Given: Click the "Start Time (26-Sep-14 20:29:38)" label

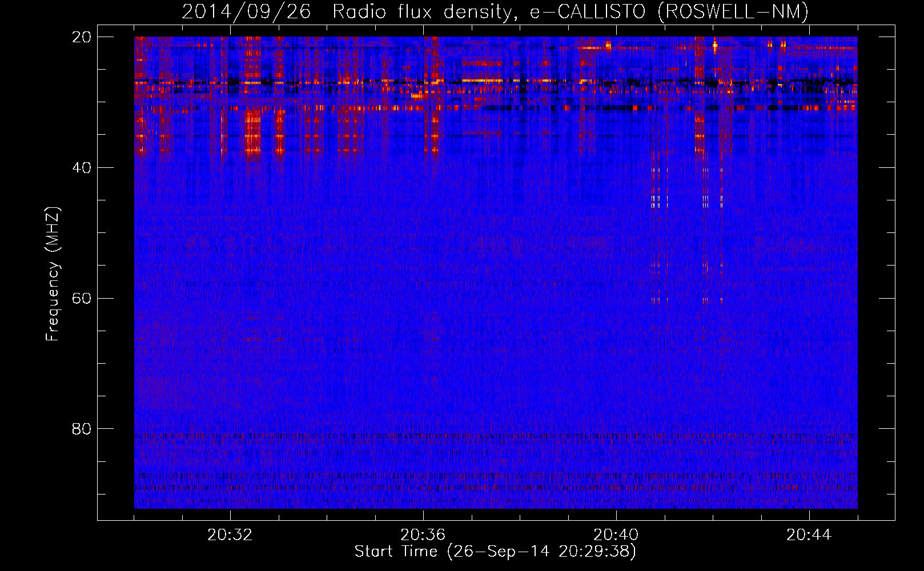Looking at the screenshot, I should pos(495,552).
